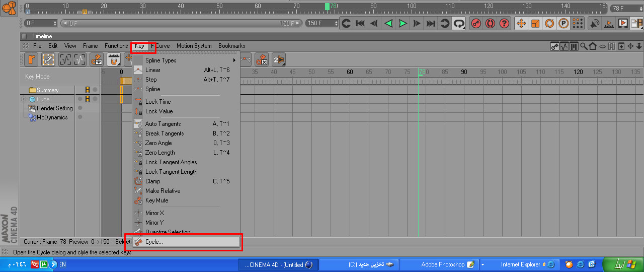Expand the Cube tree item
Image resolution: width=644 pixels, height=272 pixels.
24,99
